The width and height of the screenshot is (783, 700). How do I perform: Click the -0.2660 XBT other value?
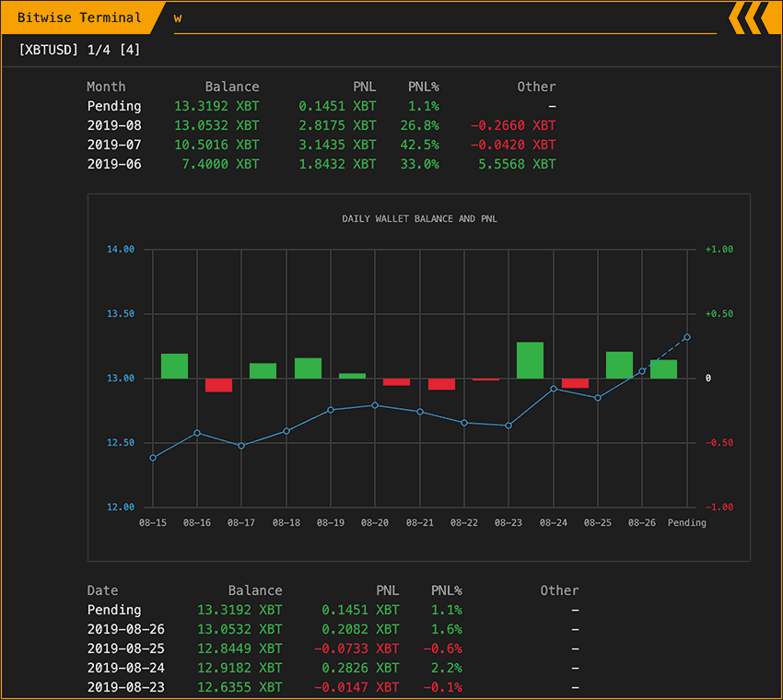tap(513, 126)
